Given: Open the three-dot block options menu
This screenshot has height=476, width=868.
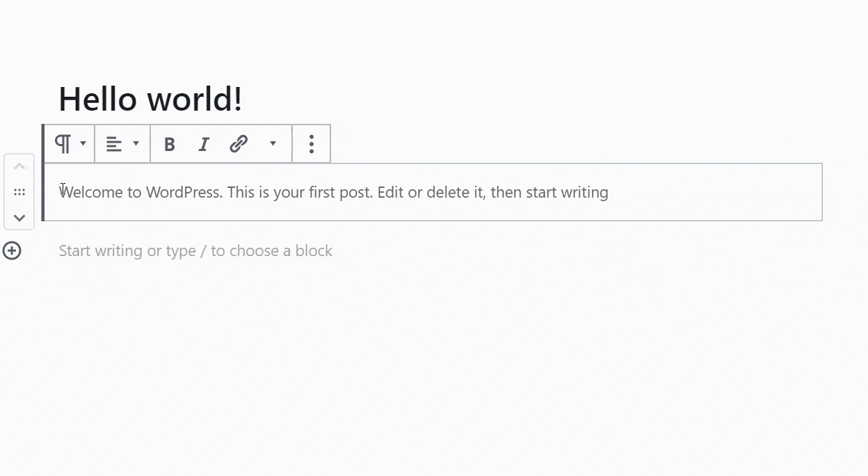Looking at the screenshot, I should pyautogui.click(x=311, y=144).
